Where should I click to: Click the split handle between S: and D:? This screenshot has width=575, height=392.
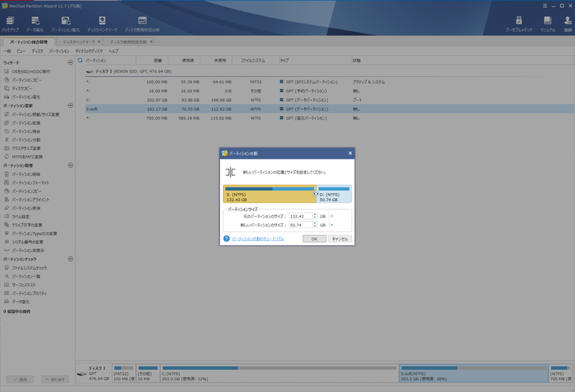tap(316, 194)
